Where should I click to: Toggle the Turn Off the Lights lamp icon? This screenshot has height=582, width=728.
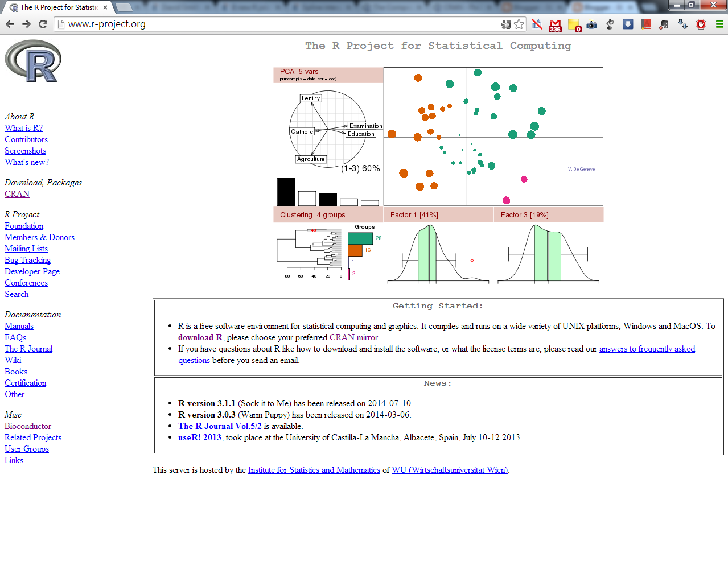[x=609, y=25]
